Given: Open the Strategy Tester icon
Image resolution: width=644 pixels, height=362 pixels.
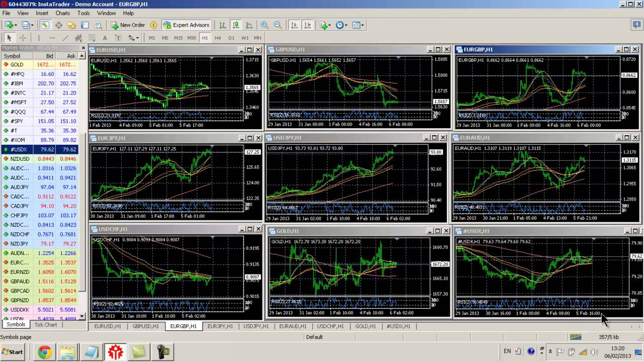Looking at the screenshot, I should [x=98, y=25].
